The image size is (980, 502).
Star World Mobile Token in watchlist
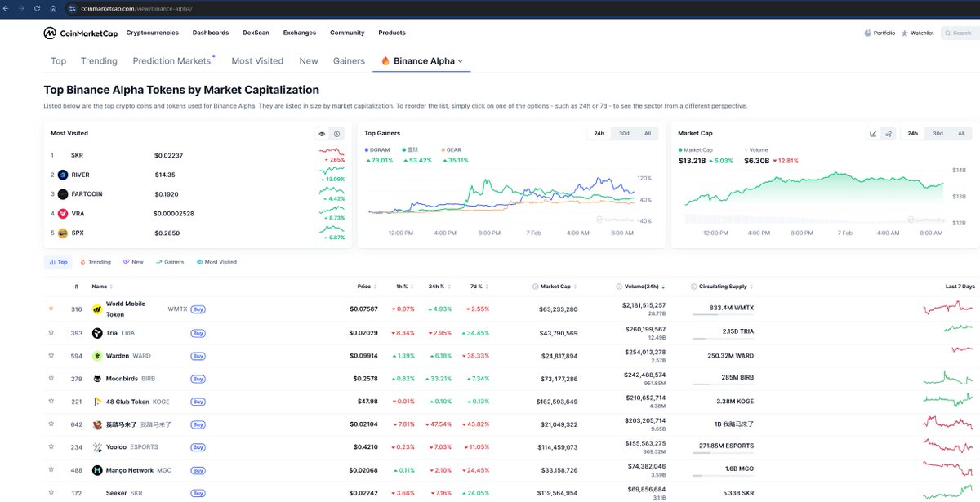pyautogui.click(x=51, y=309)
